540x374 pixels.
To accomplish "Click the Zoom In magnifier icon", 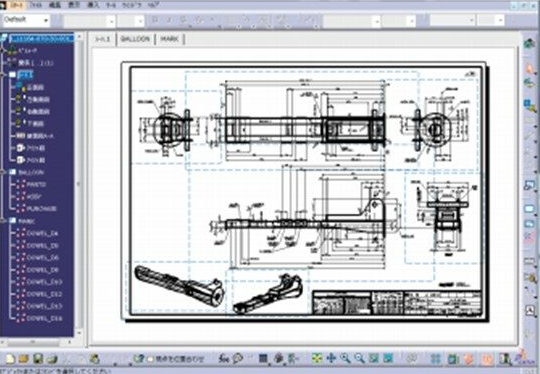I will pyautogui.click(x=345, y=358).
